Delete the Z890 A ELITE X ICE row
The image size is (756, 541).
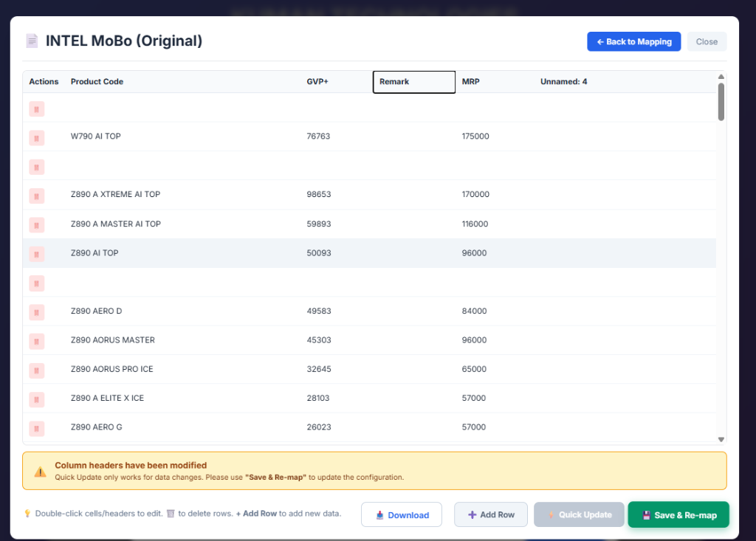click(36, 399)
